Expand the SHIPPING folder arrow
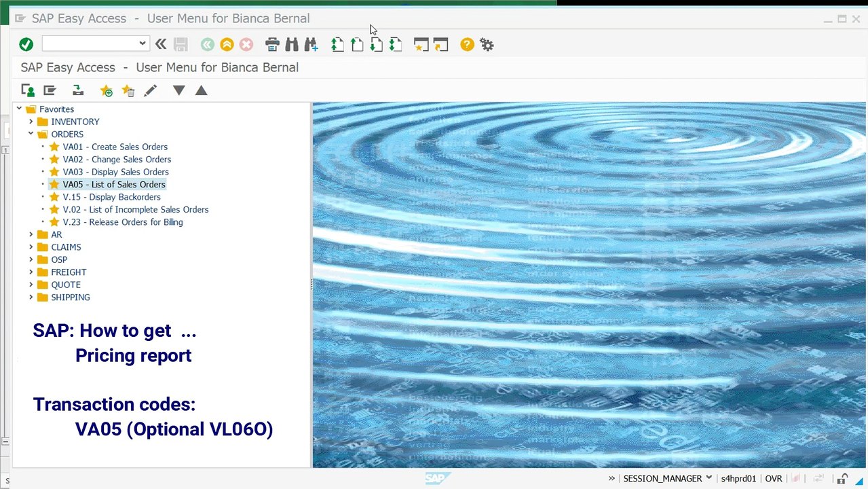The width and height of the screenshot is (868, 489). click(31, 297)
